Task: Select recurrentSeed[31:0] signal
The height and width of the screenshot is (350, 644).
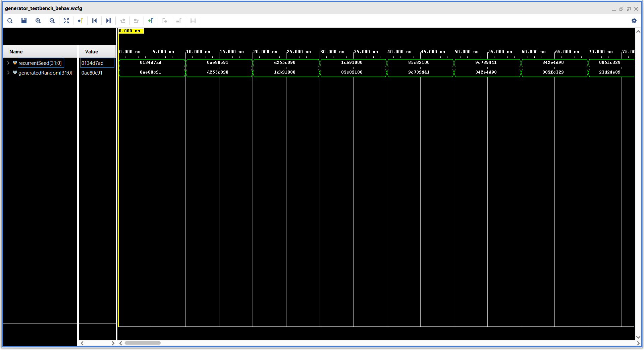Action: (40, 63)
